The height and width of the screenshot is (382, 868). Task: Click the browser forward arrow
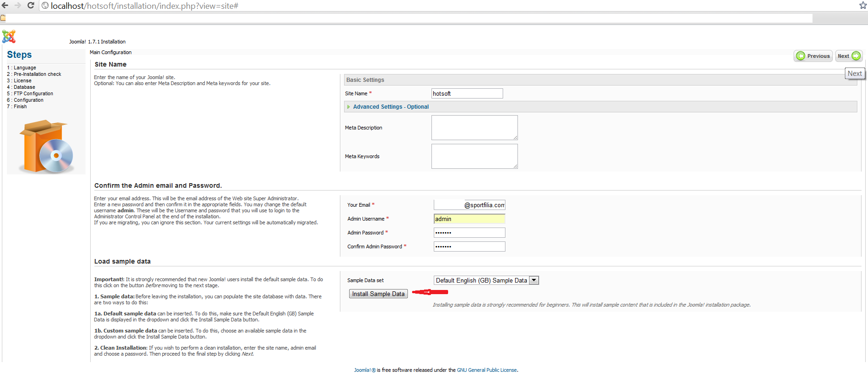click(x=18, y=6)
